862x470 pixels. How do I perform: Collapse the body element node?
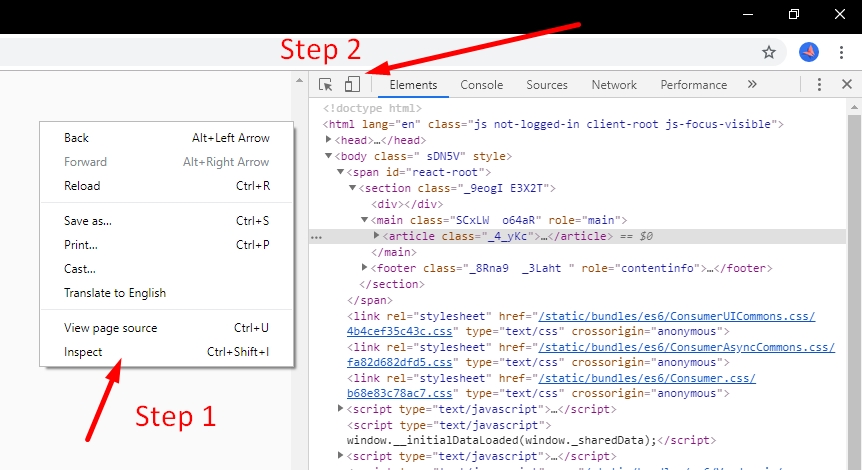point(328,156)
